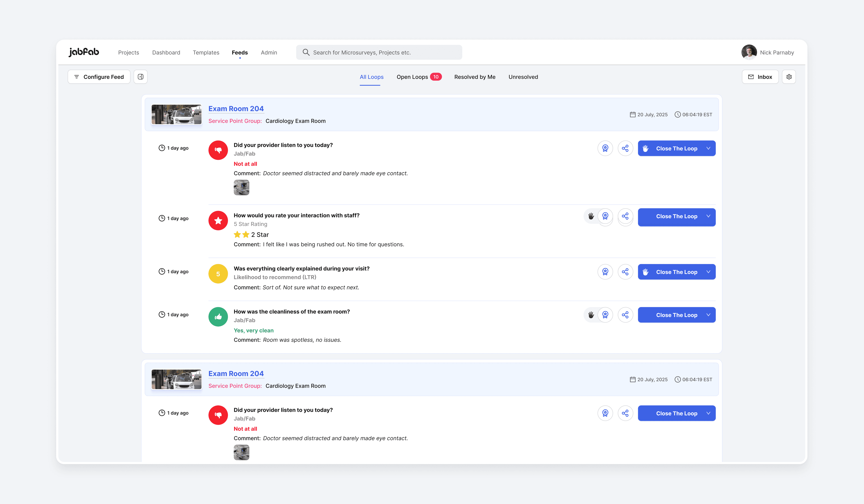Share the staff interaction rating response
Image resolution: width=864 pixels, height=504 pixels.
625,216
